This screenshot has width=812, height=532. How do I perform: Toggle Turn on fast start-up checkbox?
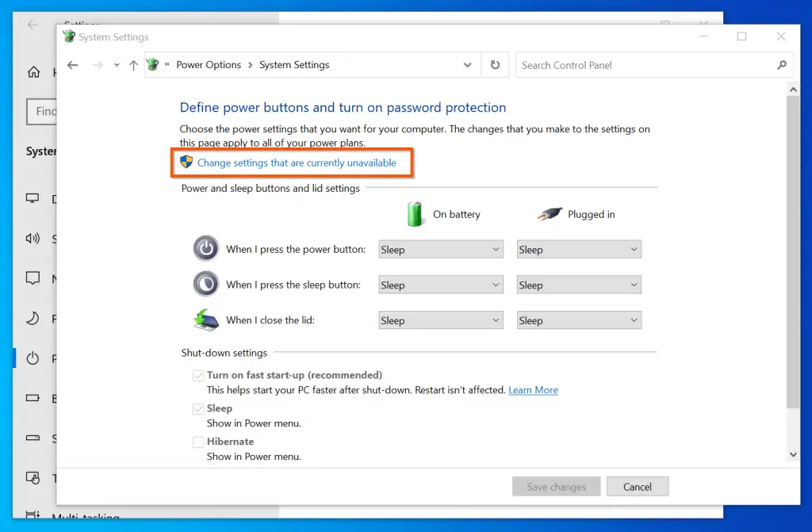coord(198,376)
